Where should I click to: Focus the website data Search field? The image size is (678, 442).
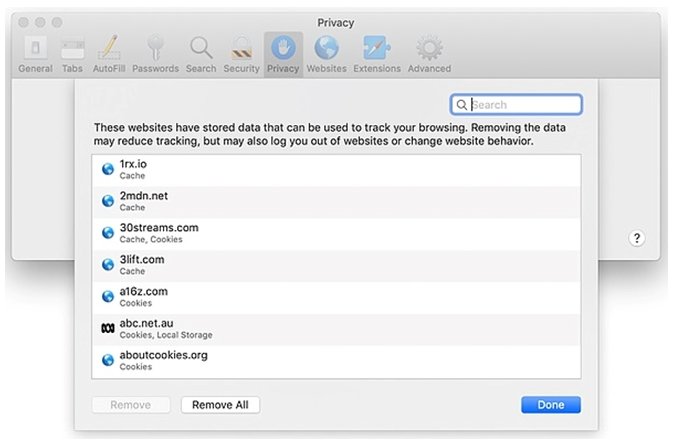click(x=516, y=105)
